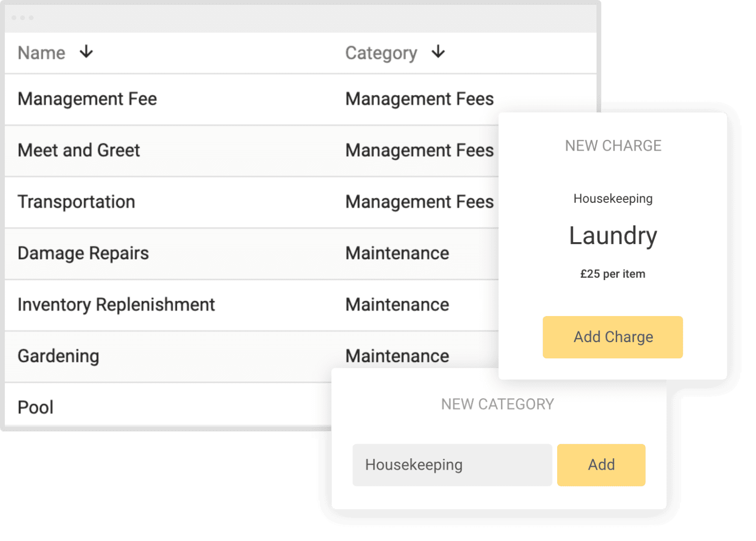Click Maintenance category in Gardening row

tap(397, 356)
